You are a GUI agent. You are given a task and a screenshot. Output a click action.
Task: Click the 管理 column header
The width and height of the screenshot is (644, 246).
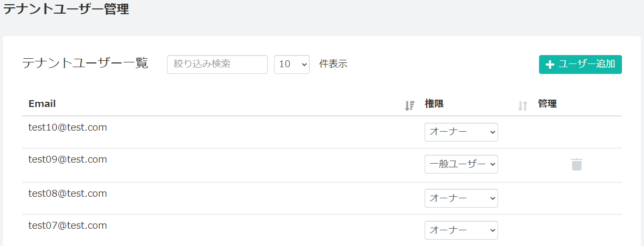pos(547,104)
